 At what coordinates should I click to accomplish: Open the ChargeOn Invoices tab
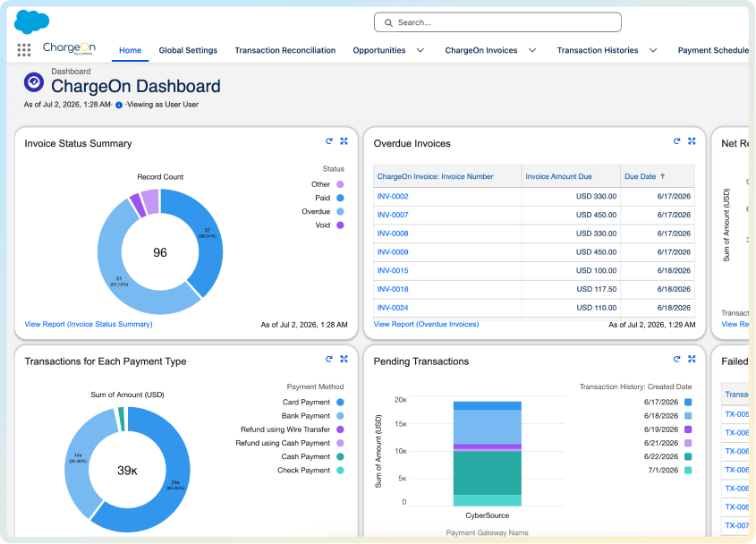pos(481,50)
